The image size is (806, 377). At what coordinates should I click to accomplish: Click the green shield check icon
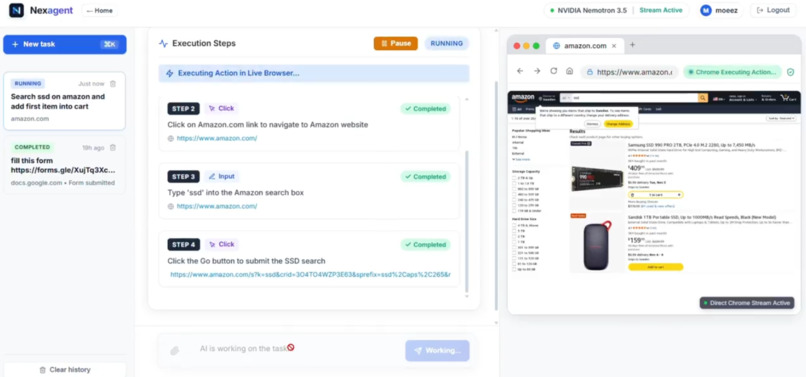click(x=791, y=72)
